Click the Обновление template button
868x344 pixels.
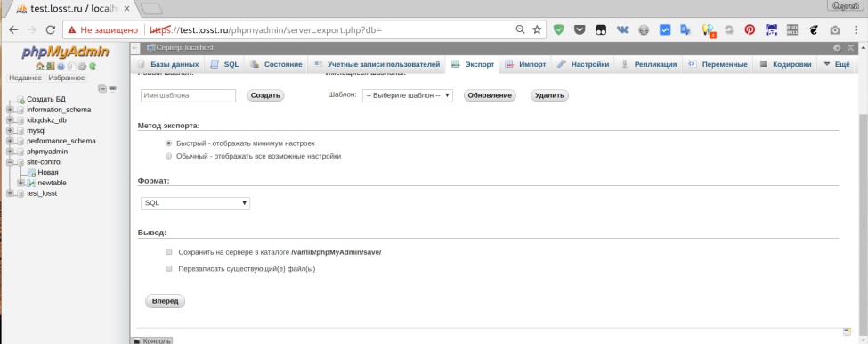(490, 95)
